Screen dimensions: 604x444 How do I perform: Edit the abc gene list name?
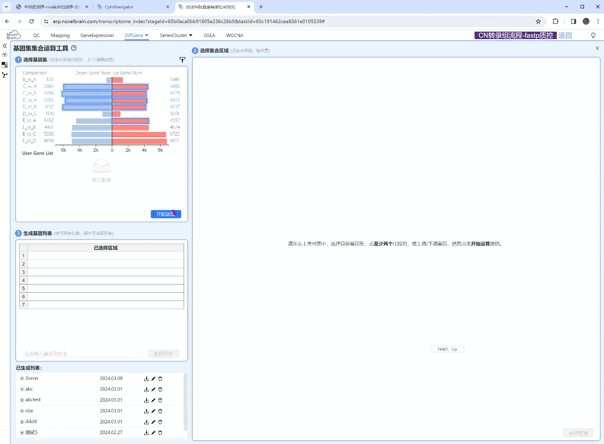[x=153, y=389]
